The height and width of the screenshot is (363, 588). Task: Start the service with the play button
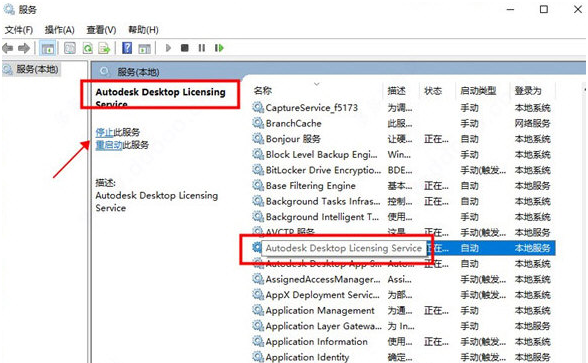[168, 48]
